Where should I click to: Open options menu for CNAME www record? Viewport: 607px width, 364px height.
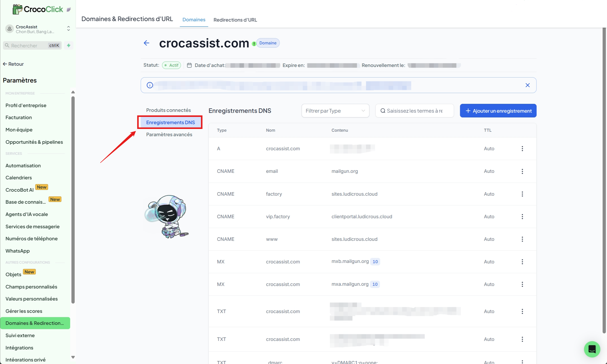(x=522, y=239)
